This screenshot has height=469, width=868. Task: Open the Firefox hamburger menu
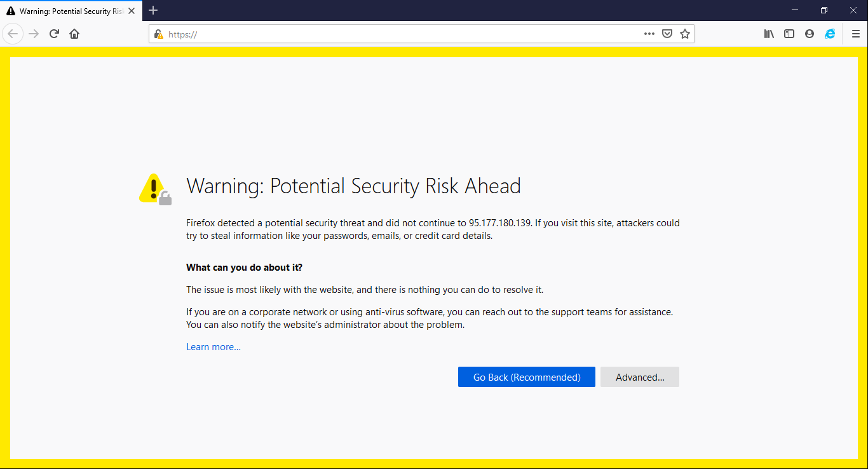pos(855,34)
